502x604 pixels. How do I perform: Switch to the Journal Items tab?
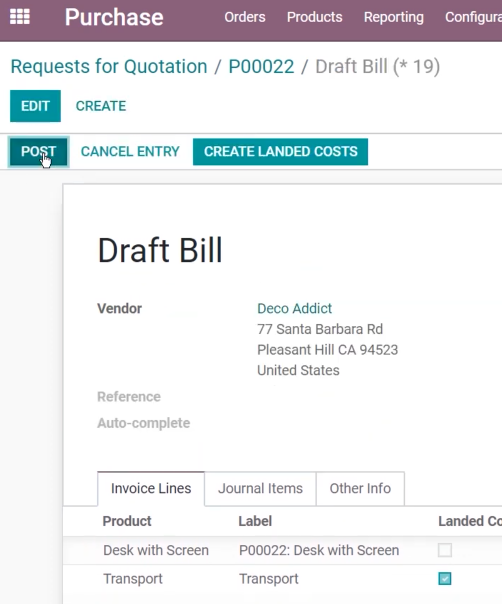click(260, 488)
